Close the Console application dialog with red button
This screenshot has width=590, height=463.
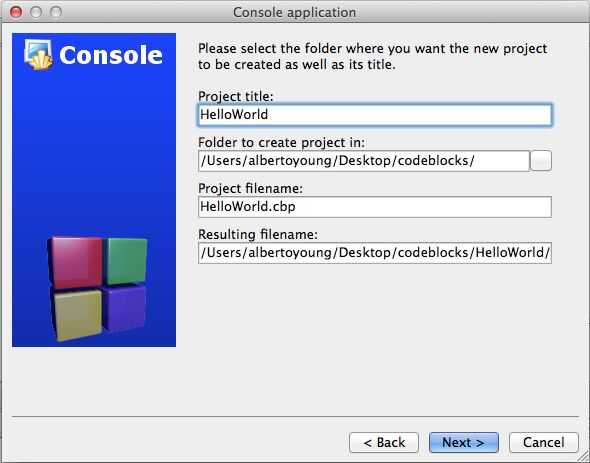tap(15, 12)
